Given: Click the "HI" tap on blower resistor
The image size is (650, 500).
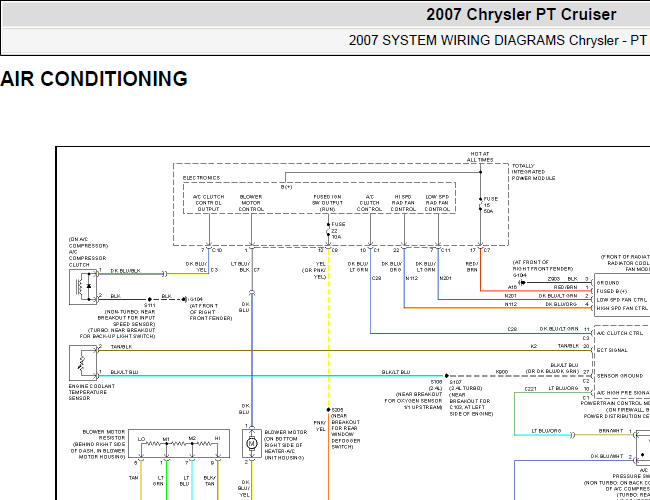Looking at the screenshot, I should 217,438.
